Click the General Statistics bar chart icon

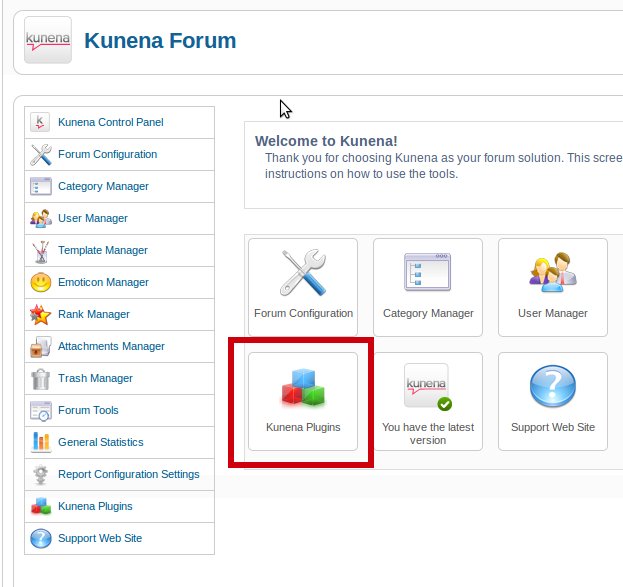click(41, 442)
